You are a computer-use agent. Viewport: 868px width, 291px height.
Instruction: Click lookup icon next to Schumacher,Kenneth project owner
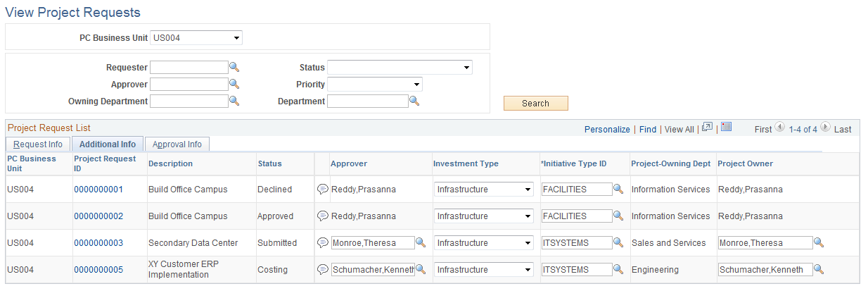pos(818,269)
